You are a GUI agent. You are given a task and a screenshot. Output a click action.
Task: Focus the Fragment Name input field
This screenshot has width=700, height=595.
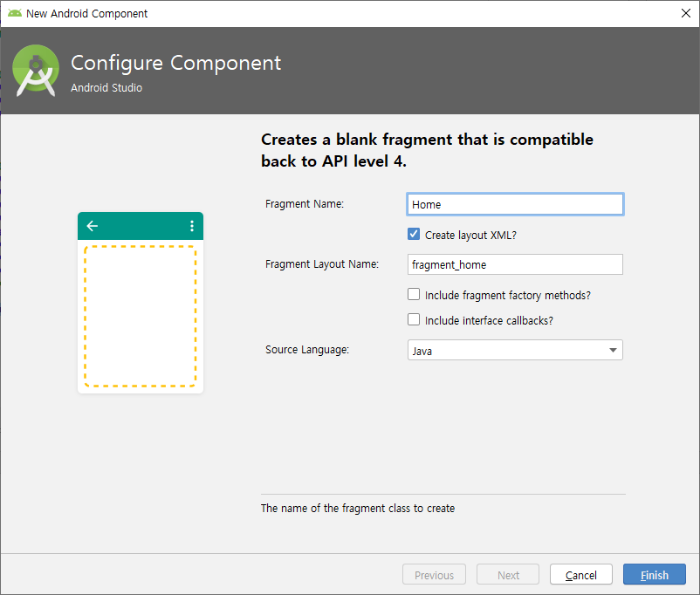[515, 204]
